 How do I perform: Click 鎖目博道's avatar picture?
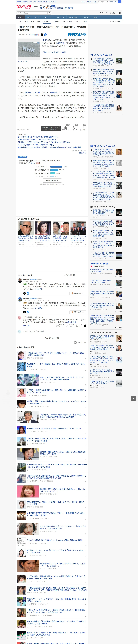(20, 299)
